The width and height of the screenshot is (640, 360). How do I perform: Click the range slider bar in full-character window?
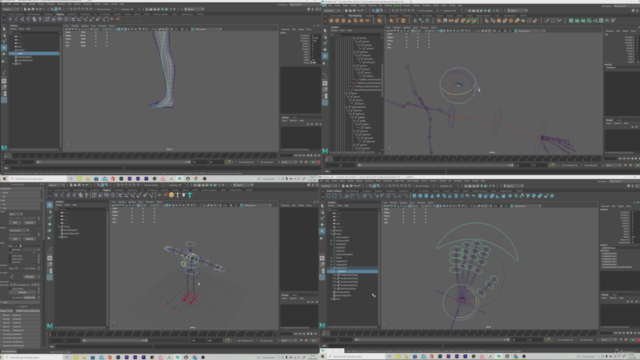pos(115,340)
